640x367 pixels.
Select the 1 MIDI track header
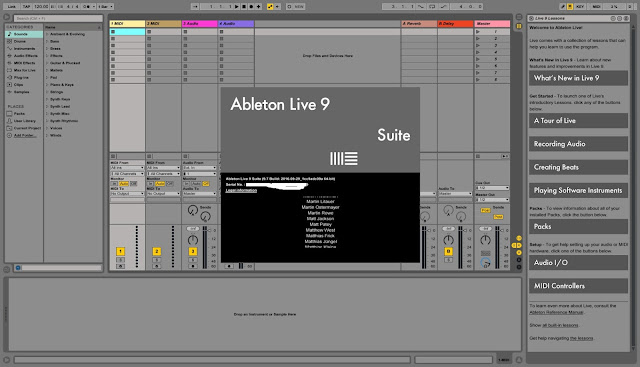(127, 24)
